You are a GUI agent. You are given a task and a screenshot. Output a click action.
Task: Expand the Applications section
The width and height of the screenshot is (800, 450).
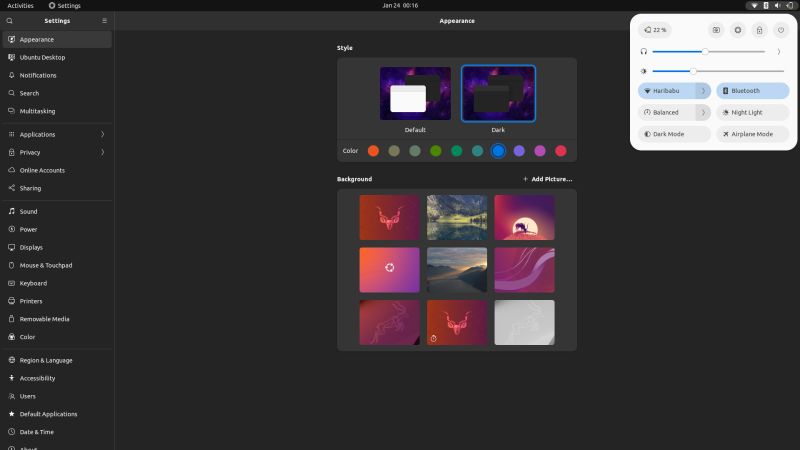coord(57,134)
